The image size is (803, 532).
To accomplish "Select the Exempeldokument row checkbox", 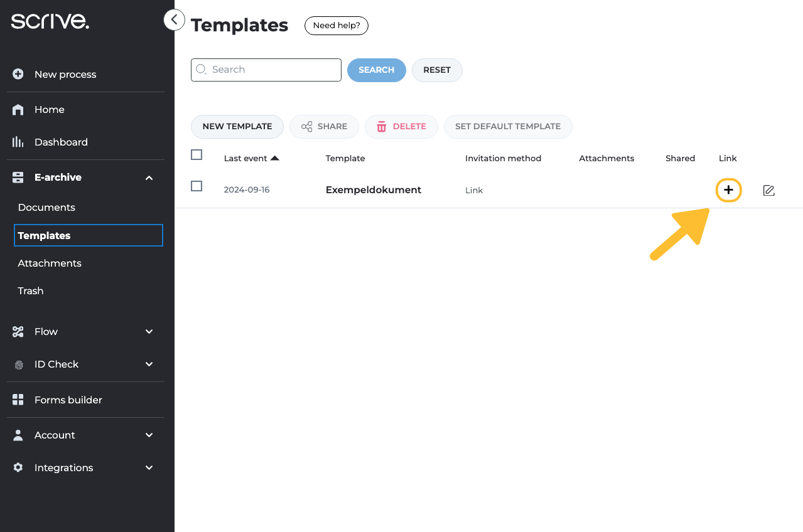I will pyautogui.click(x=197, y=186).
